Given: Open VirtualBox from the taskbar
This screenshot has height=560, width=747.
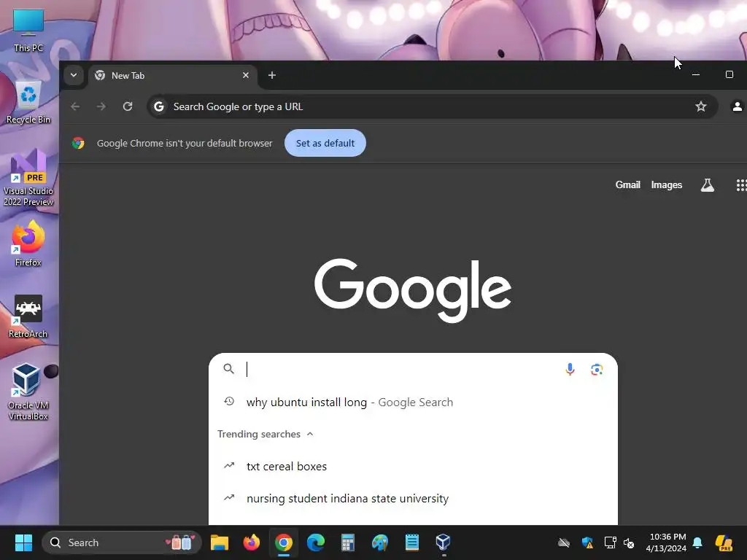Looking at the screenshot, I should (x=443, y=542).
